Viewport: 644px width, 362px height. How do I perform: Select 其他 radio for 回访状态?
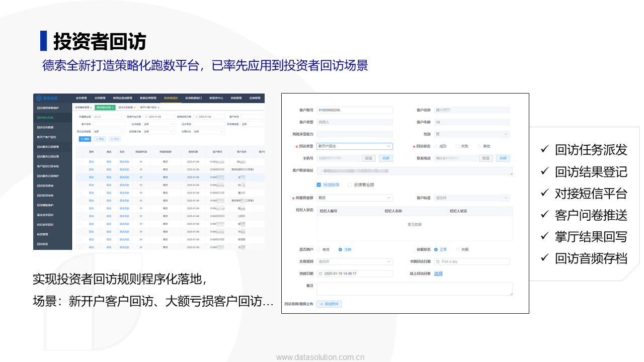pos(479,146)
